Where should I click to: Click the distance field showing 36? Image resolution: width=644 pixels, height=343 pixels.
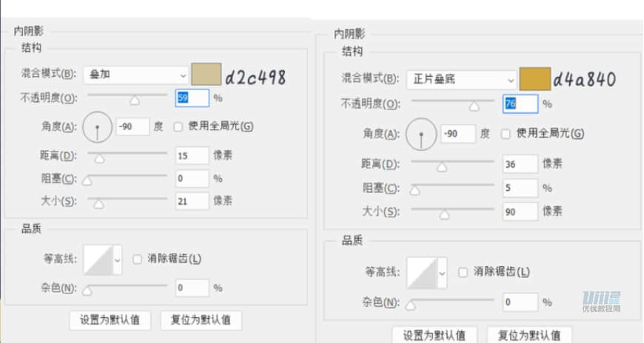coord(520,164)
